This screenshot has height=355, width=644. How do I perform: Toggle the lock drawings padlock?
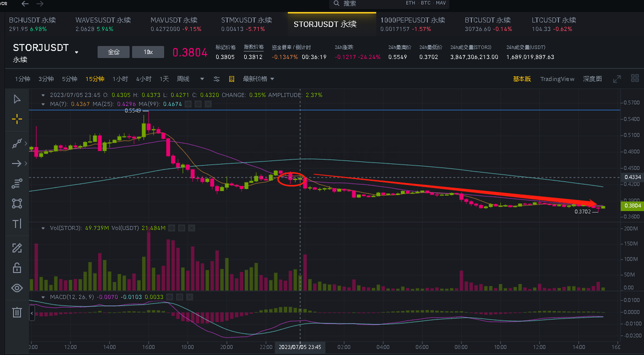(x=17, y=268)
